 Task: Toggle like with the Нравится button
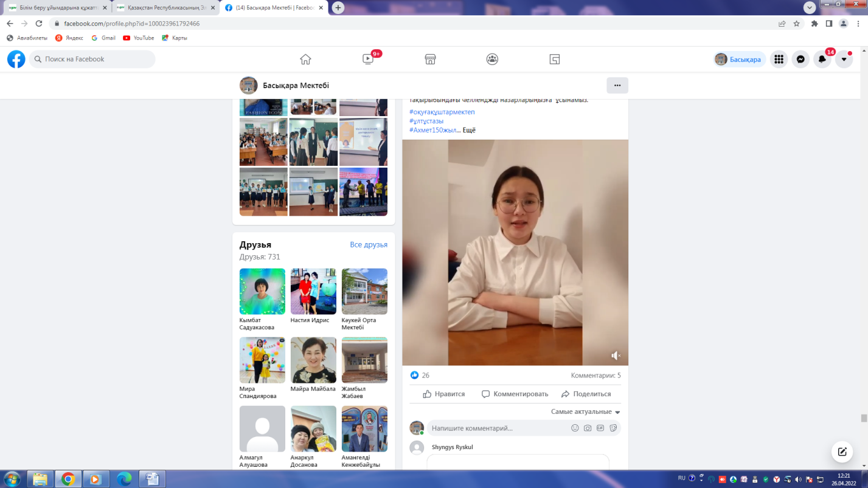444,394
